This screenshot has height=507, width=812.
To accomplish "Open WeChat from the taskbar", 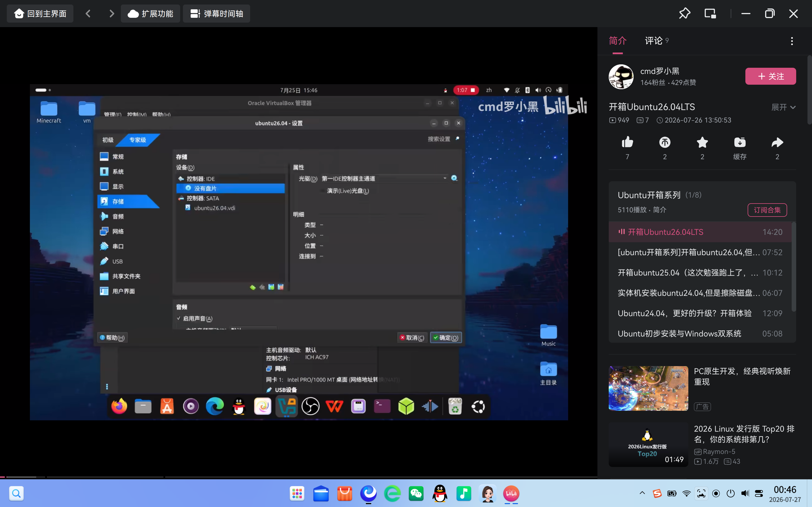I will click(416, 493).
